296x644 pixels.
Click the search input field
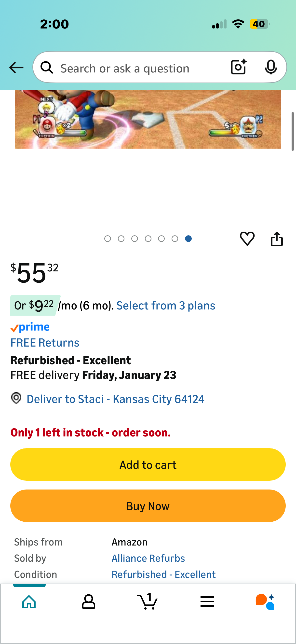140,68
